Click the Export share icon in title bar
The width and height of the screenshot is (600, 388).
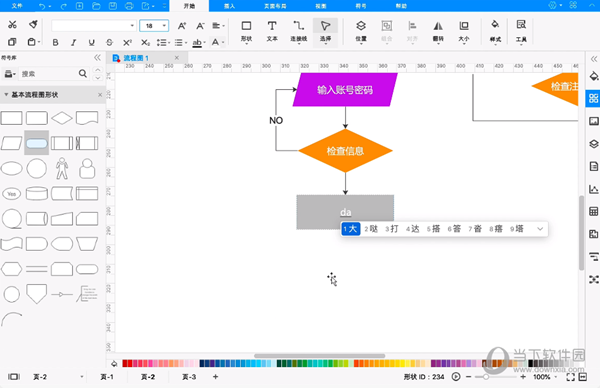click(146, 6)
